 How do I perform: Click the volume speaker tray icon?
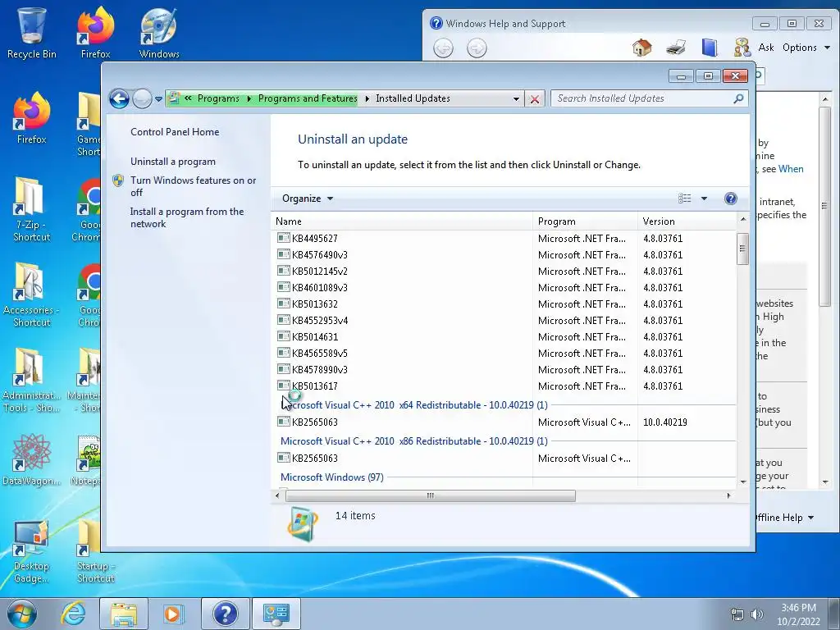tap(757, 614)
